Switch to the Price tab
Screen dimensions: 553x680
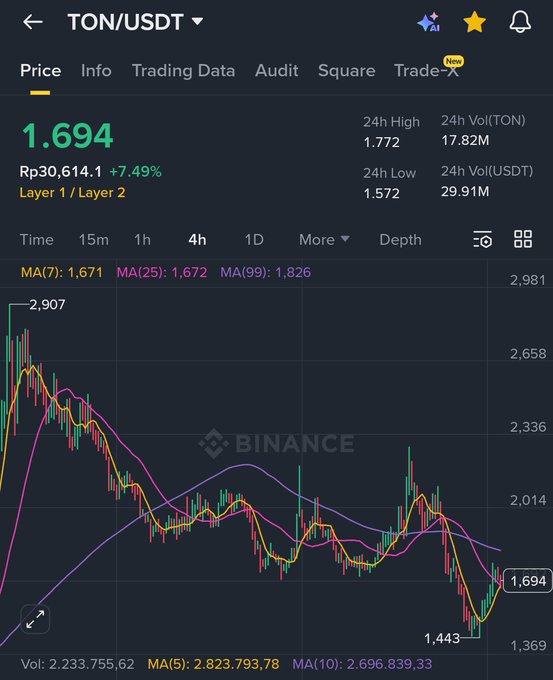click(40, 71)
